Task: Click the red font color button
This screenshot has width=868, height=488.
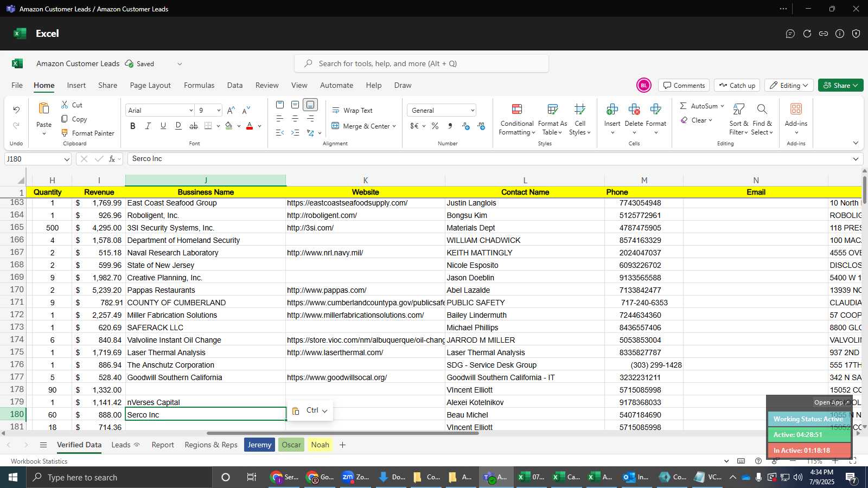Action: tap(250, 126)
